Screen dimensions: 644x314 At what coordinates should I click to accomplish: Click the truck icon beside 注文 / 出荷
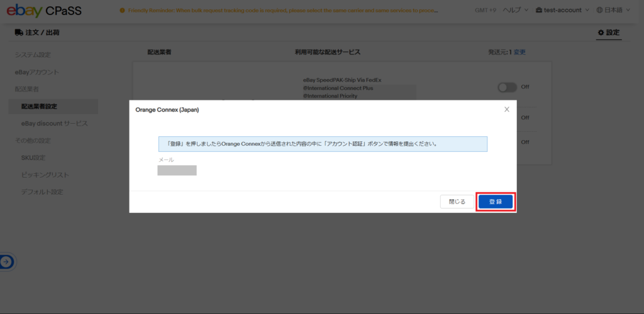[x=19, y=33]
